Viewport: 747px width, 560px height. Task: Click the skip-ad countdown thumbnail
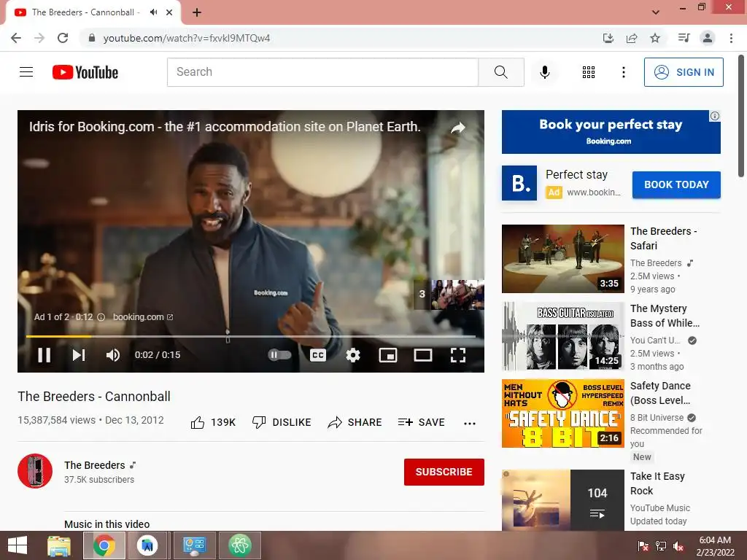449,295
